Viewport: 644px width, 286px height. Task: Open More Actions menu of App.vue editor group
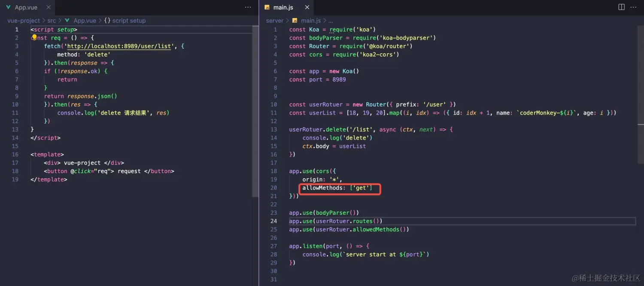248,7
